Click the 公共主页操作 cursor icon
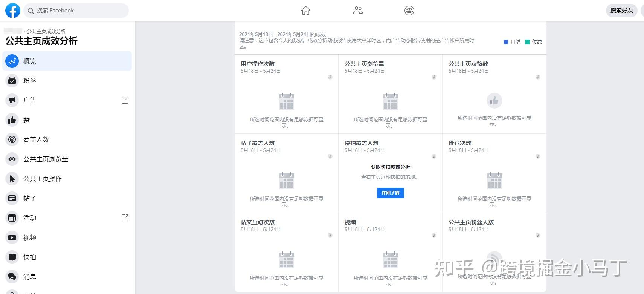 pos(12,179)
